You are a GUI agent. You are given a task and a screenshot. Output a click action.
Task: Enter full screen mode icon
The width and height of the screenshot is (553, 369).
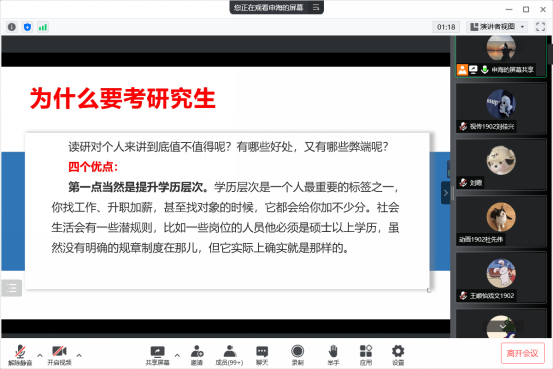540,27
